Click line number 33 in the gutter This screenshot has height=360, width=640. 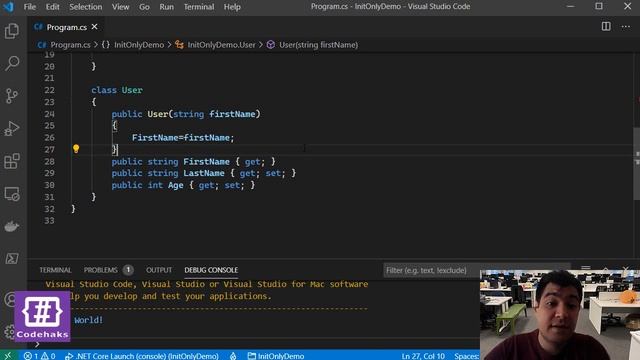click(49, 221)
